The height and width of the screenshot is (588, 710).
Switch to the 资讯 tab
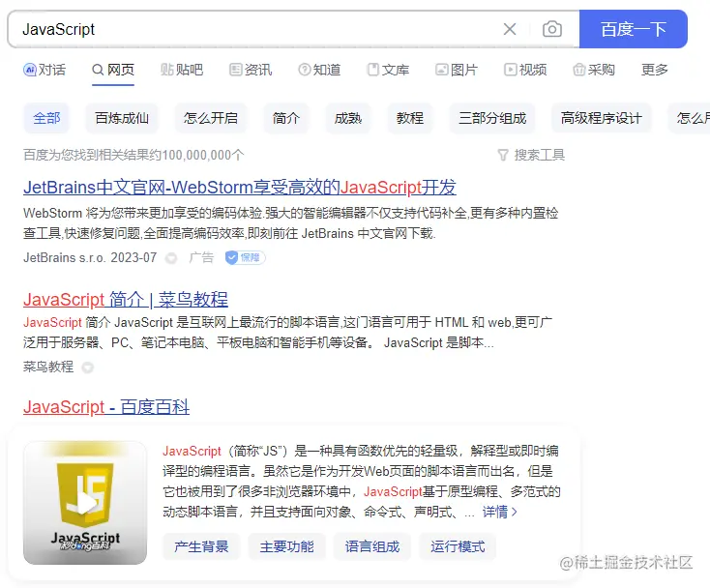[251, 70]
